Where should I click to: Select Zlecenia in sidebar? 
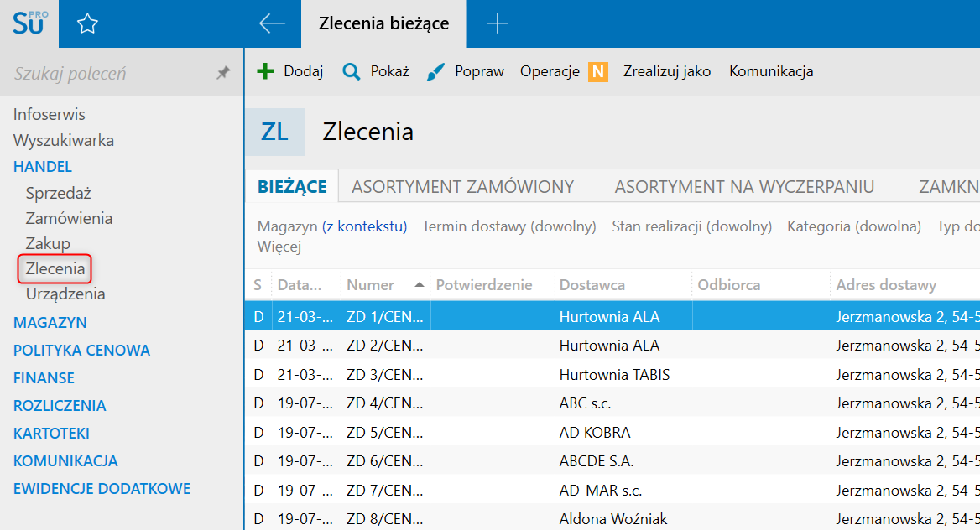55,268
